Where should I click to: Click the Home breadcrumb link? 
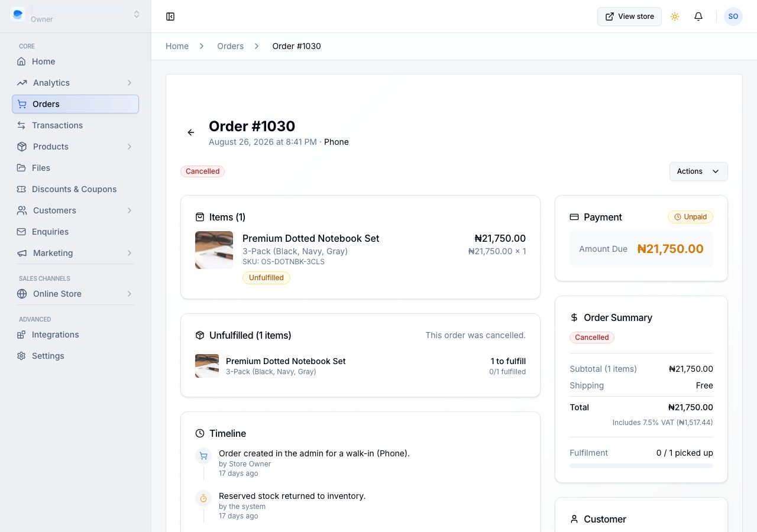click(177, 46)
